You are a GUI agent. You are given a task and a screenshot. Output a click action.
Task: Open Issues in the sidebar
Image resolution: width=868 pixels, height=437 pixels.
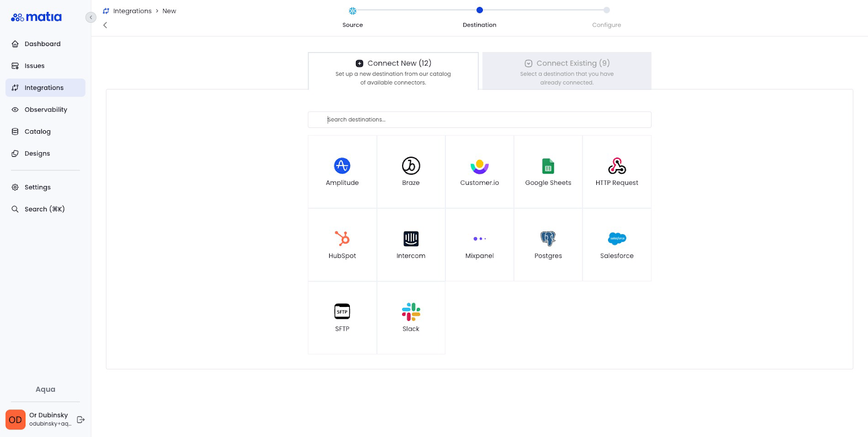(x=46, y=66)
